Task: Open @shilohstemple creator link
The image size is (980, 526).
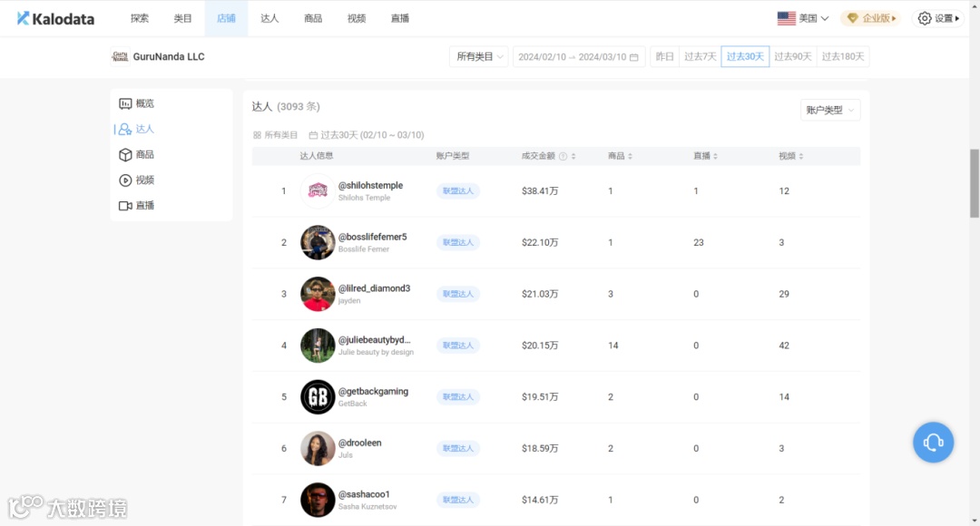Action: pos(370,186)
